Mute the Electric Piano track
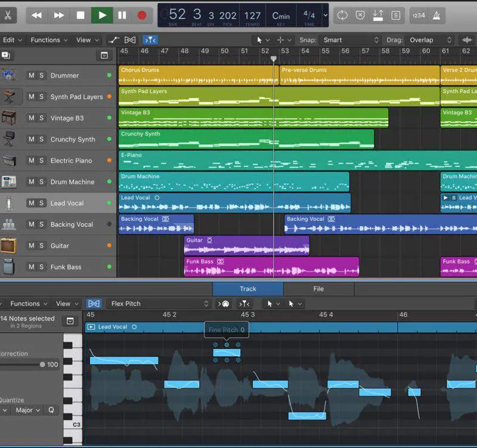The width and height of the screenshot is (477, 448). (32, 160)
